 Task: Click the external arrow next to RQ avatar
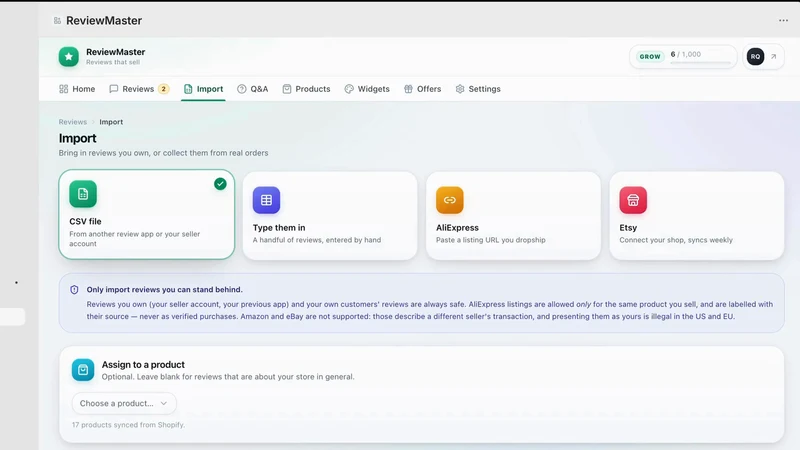(x=773, y=57)
